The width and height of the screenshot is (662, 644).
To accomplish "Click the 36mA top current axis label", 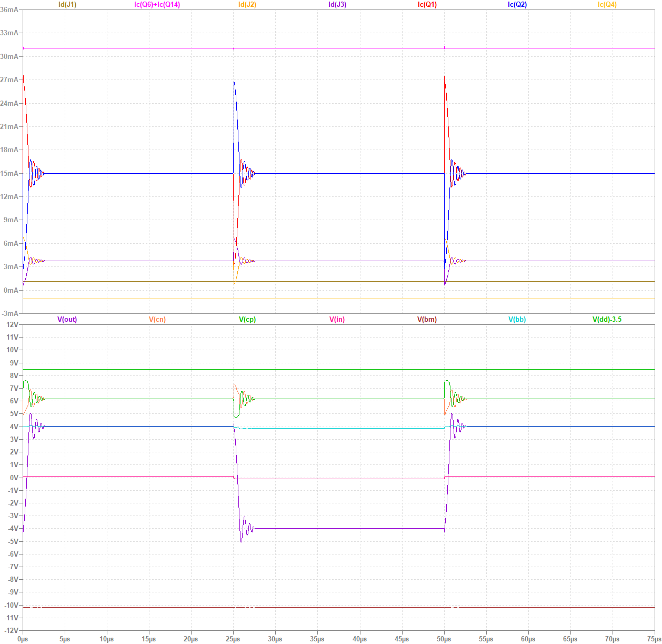I will pos(9,10).
